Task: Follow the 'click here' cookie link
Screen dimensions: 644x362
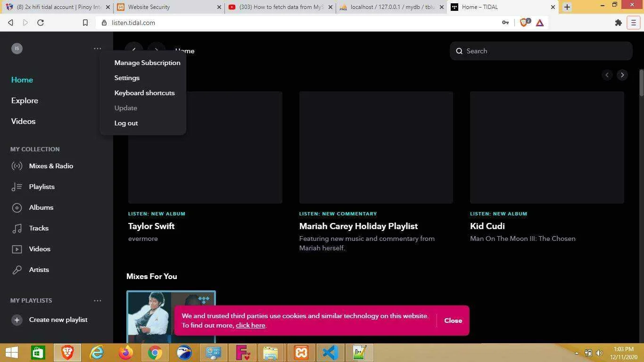Action: (x=250, y=325)
